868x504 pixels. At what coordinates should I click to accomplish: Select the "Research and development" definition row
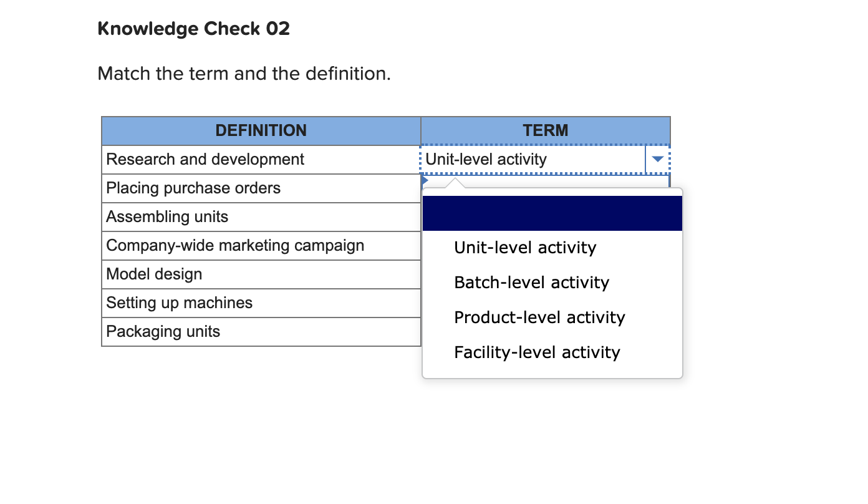[205, 159]
